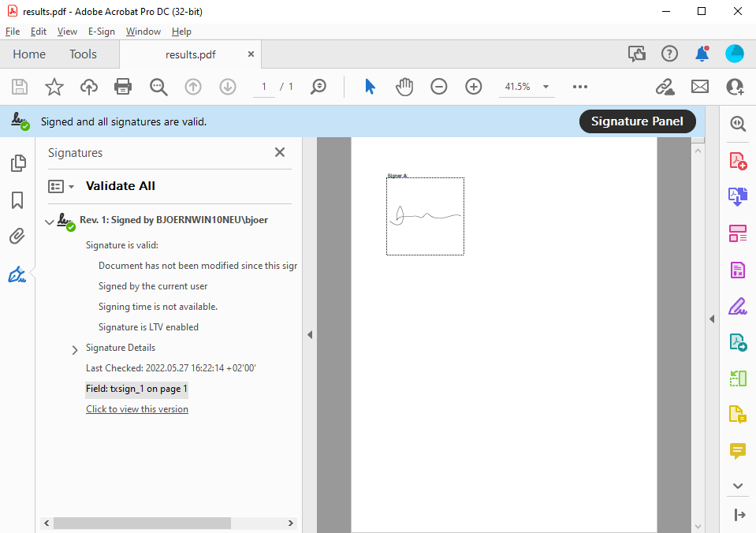
Task: Print the document using printer icon
Action: coord(123,87)
